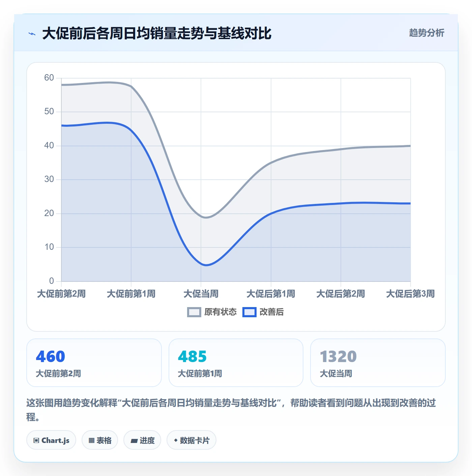Screen dimensions: 472x476
Task: Click the 大促后第2周 x-axis label
Action: click(341, 294)
